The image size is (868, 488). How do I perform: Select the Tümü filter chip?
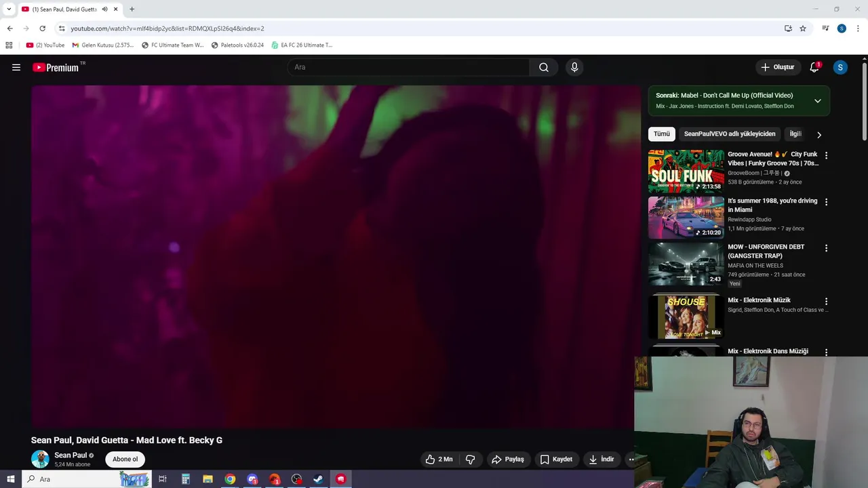click(x=662, y=134)
